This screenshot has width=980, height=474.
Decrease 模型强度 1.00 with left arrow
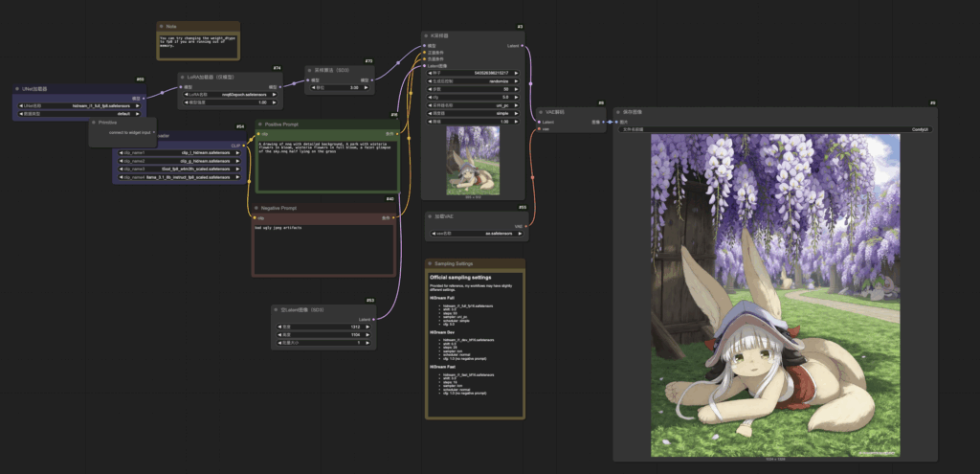click(187, 102)
